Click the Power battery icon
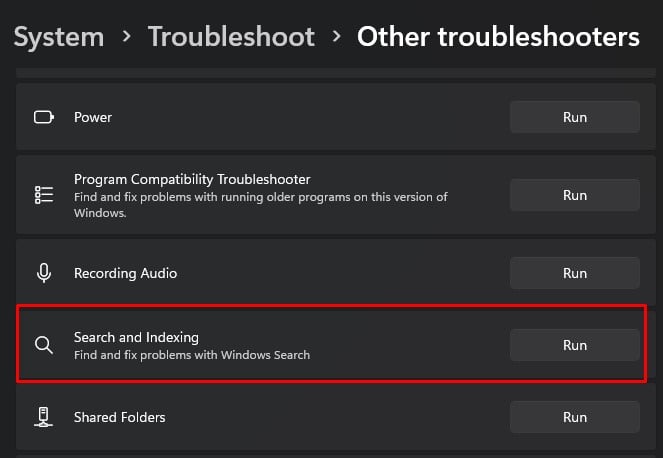 (43, 117)
